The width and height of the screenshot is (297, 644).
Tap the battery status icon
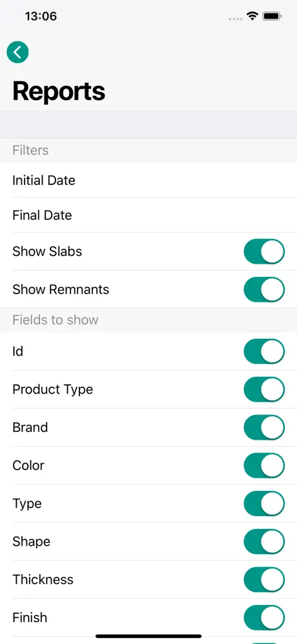[x=272, y=16]
